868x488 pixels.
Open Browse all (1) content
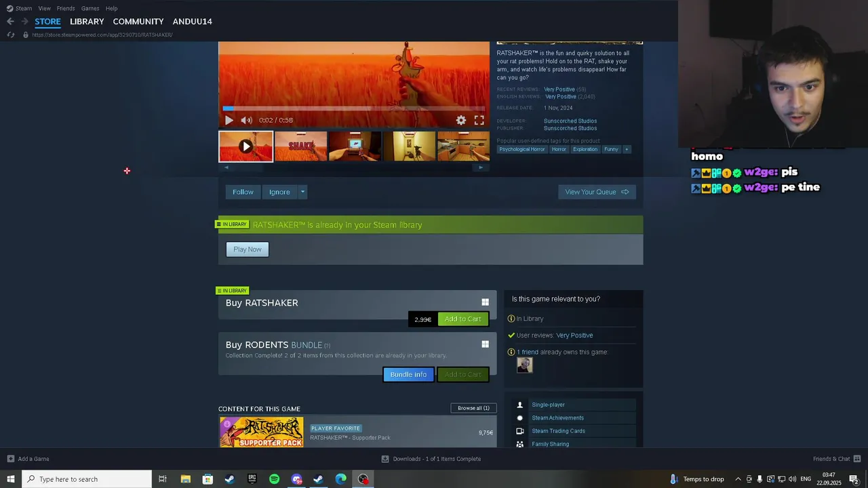pos(473,408)
